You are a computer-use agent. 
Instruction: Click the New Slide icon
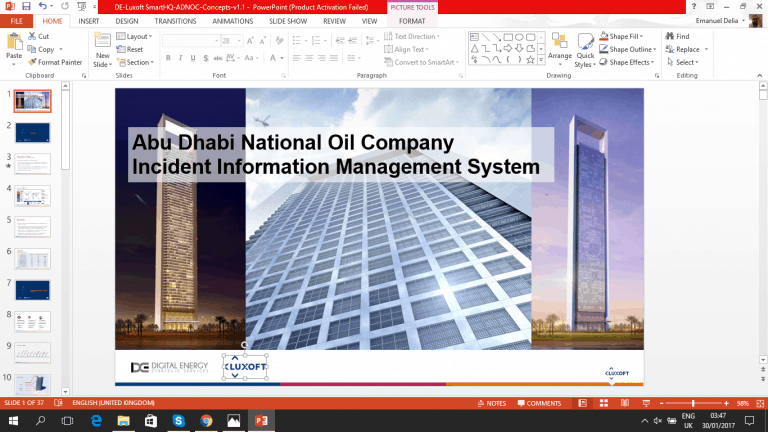pos(102,46)
